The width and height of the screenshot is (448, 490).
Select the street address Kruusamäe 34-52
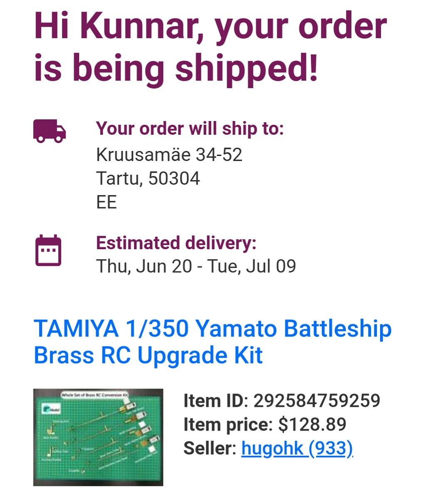(x=169, y=155)
